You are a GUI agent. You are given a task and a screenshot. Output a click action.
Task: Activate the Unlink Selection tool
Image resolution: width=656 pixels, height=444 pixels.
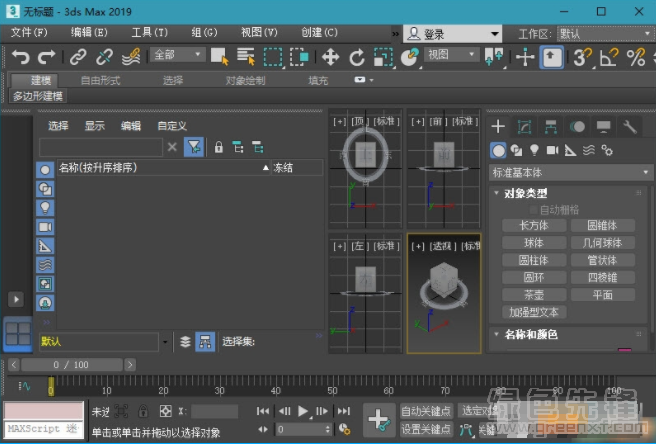click(x=104, y=56)
